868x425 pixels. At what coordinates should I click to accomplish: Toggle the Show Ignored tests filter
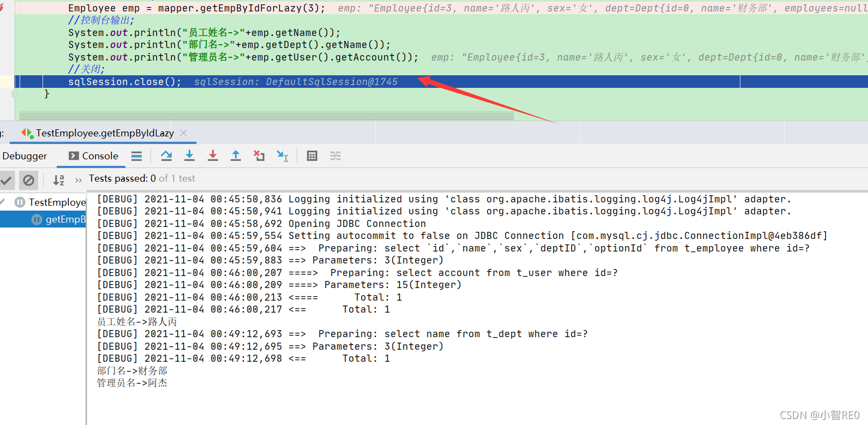click(x=28, y=179)
